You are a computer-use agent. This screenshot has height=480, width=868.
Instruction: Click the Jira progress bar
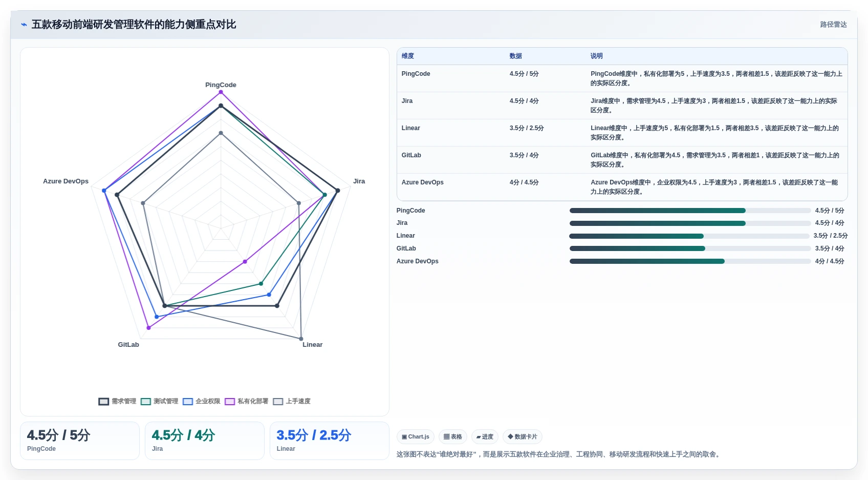click(690, 223)
